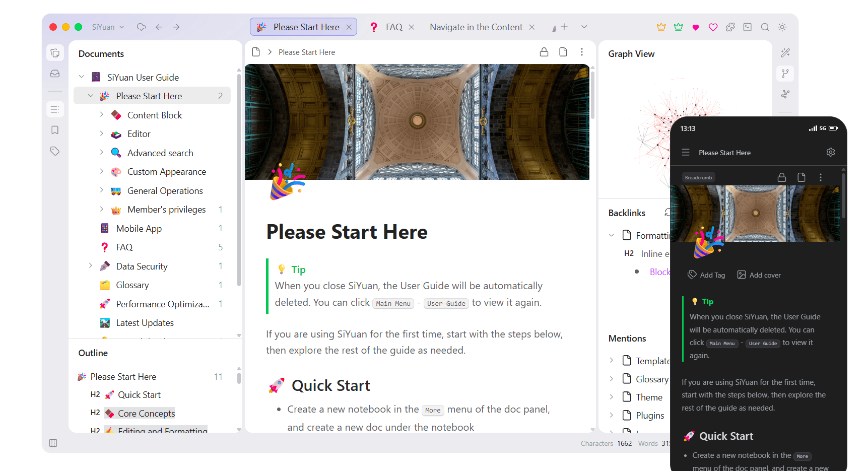Viewport: 868px width, 471px height.
Task: Toggle the read-only lock in the mobile view
Action: pos(782,177)
